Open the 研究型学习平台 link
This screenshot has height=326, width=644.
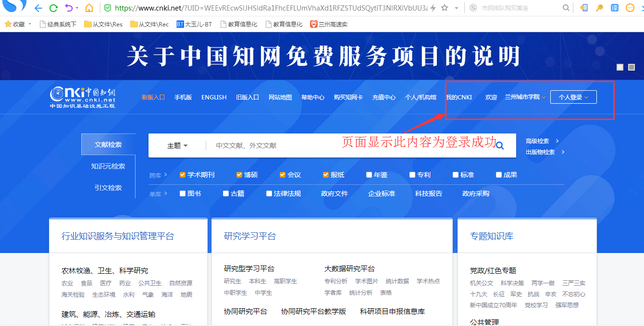249,268
